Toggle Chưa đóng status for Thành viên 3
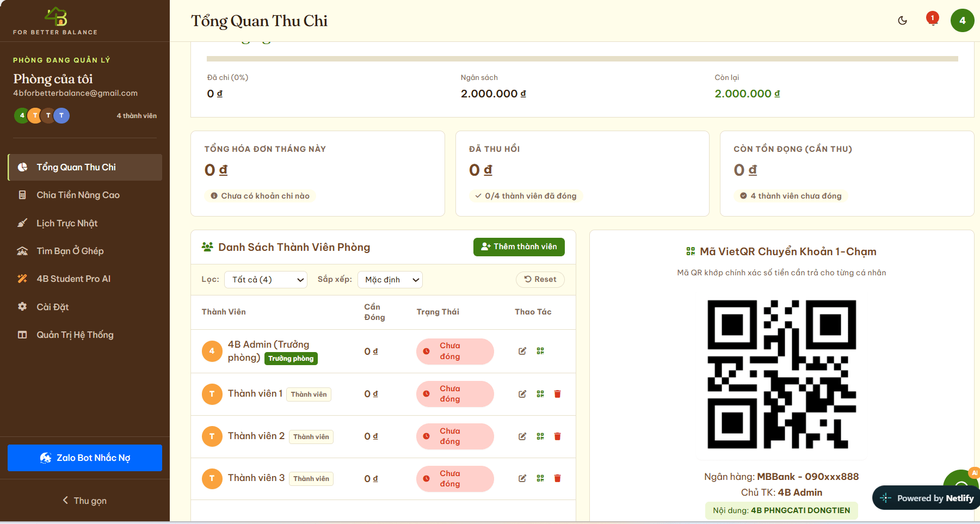This screenshot has width=980, height=524. [x=455, y=479]
